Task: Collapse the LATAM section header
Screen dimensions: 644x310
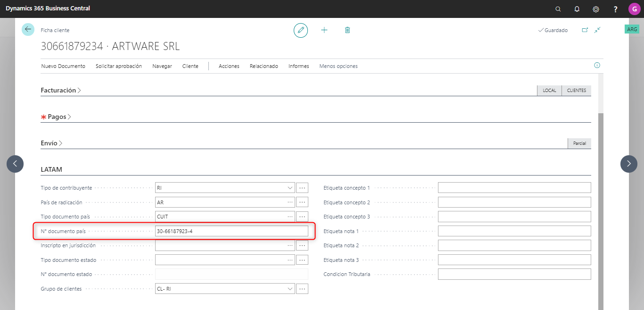Action: pyautogui.click(x=51, y=169)
